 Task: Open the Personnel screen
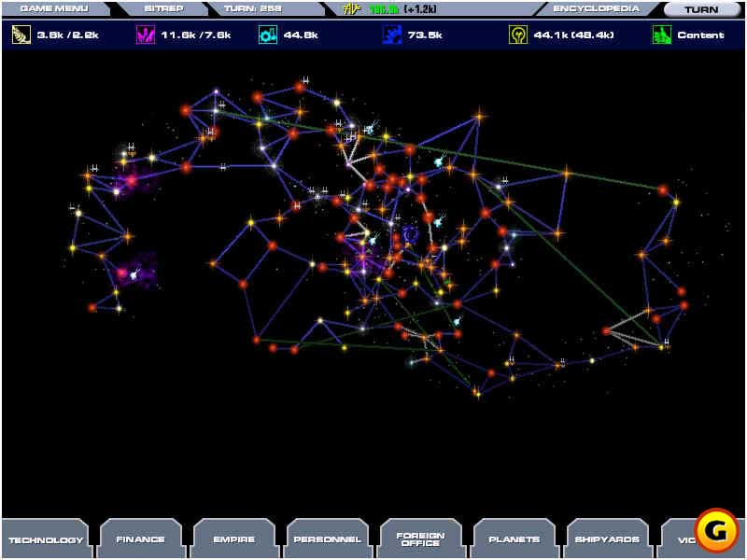[x=327, y=539]
